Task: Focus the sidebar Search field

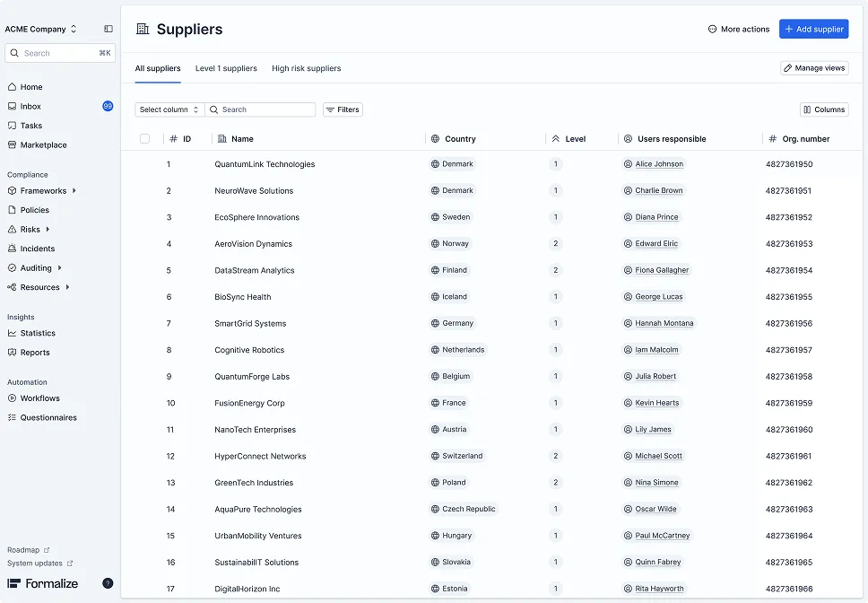Action: coord(60,53)
